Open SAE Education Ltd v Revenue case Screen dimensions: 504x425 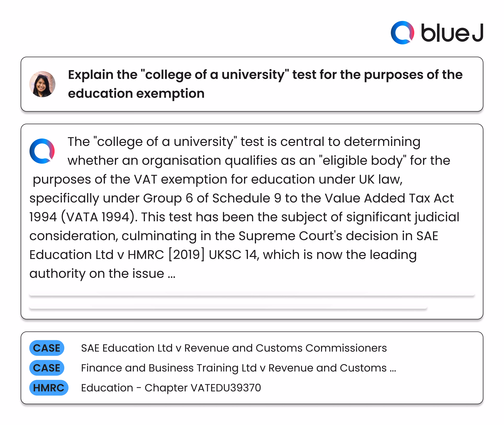(x=234, y=348)
